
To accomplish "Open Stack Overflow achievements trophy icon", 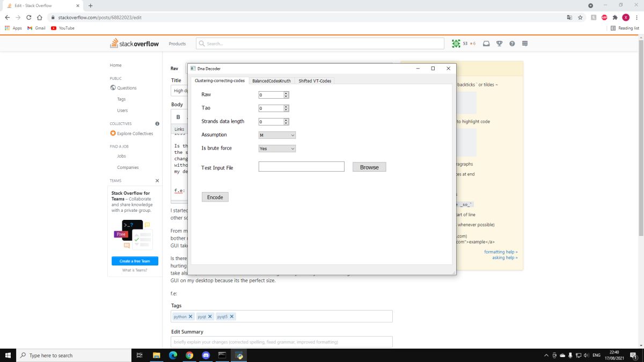I will tap(499, 43).
